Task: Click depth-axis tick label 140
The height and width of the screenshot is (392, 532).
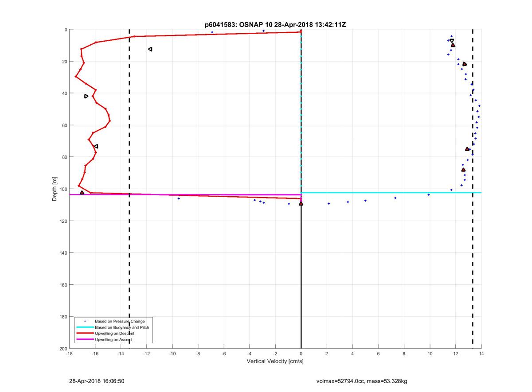Action: tap(63, 253)
